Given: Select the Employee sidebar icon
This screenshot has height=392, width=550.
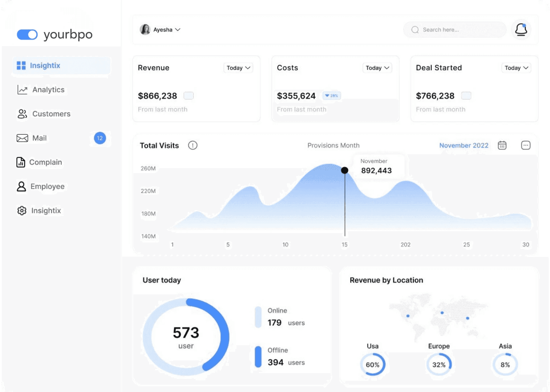Looking at the screenshot, I should (x=21, y=186).
